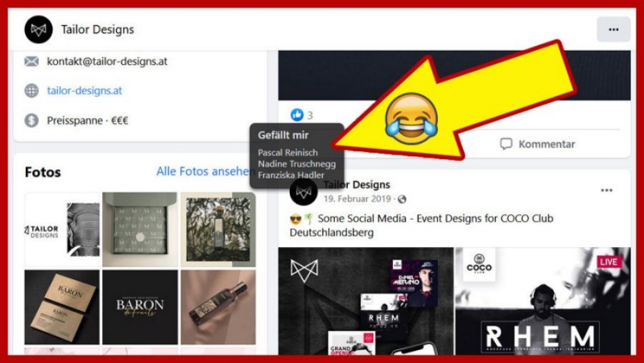Click the email envelope icon

point(31,62)
